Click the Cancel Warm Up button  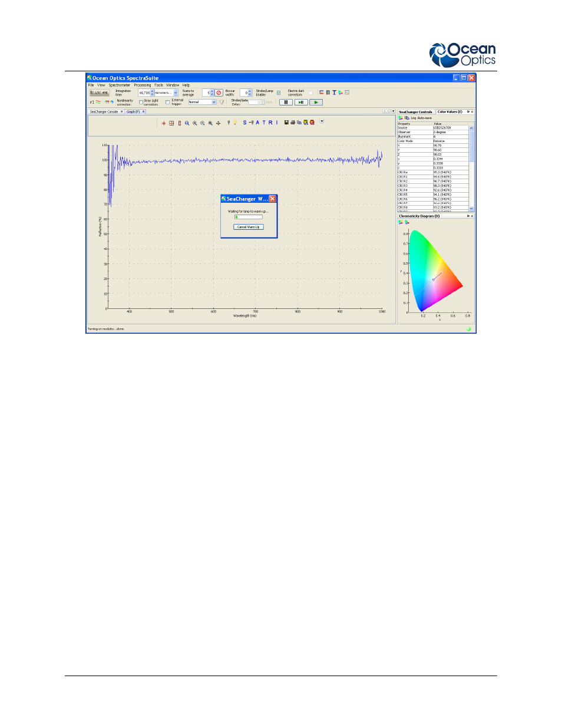(x=249, y=227)
